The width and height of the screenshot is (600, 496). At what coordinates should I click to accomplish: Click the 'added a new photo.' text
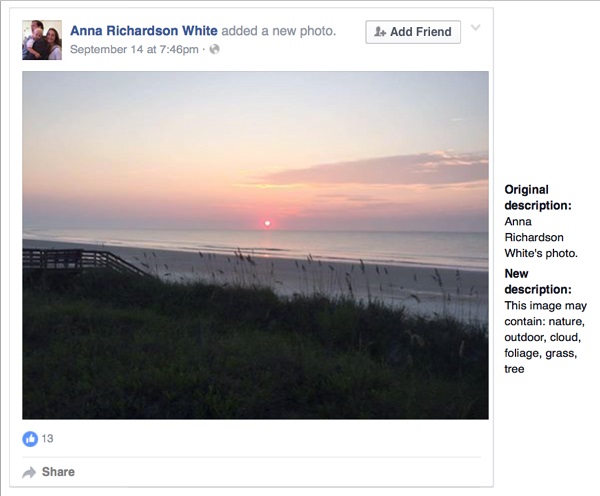point(279,31)
